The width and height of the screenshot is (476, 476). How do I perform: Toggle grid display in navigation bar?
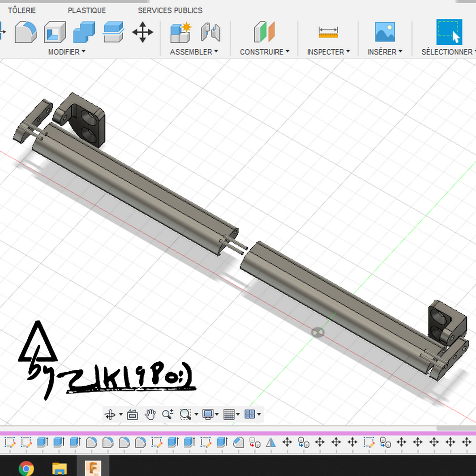point(229,414)
